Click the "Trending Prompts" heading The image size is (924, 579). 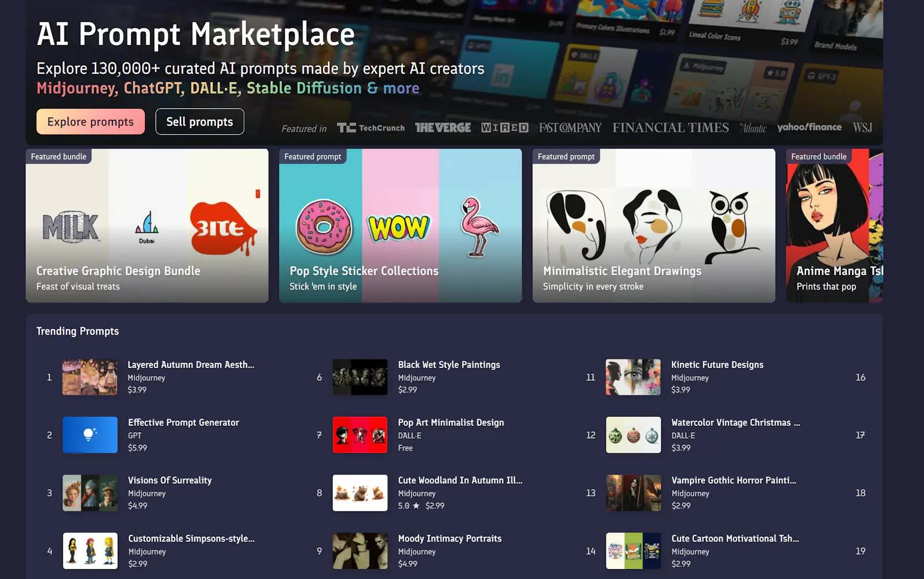click(77, 331)
